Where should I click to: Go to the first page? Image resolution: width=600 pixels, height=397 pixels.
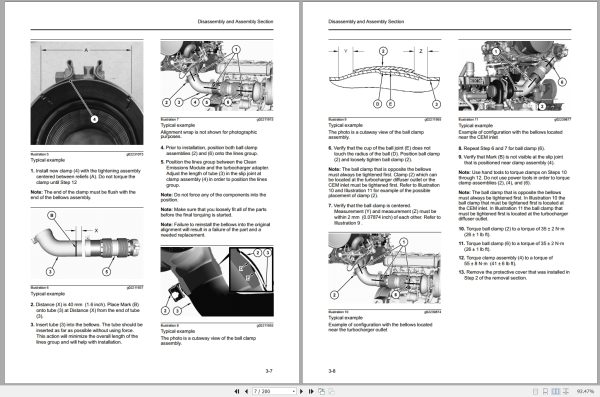[237, 391]
